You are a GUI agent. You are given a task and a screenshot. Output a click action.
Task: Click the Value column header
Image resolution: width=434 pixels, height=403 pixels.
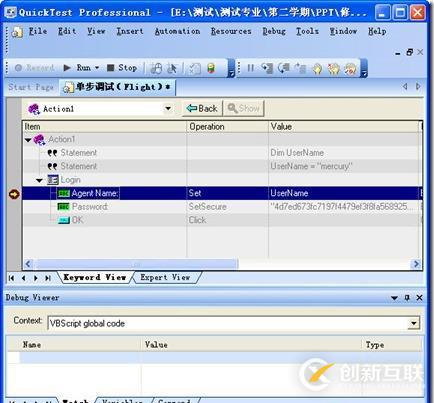[x=344, y=127]
